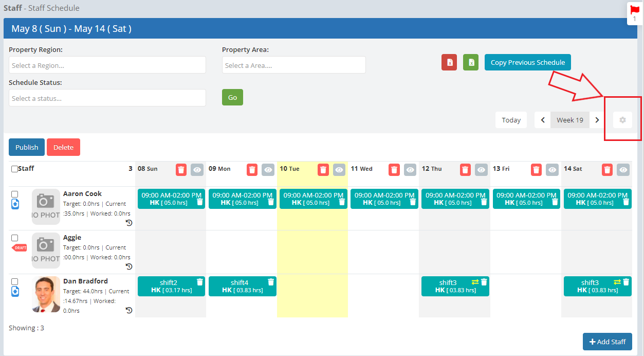644x356 pixels.
Task: Export schedule to Excel green icon
Action: click(x=471, y=62)
